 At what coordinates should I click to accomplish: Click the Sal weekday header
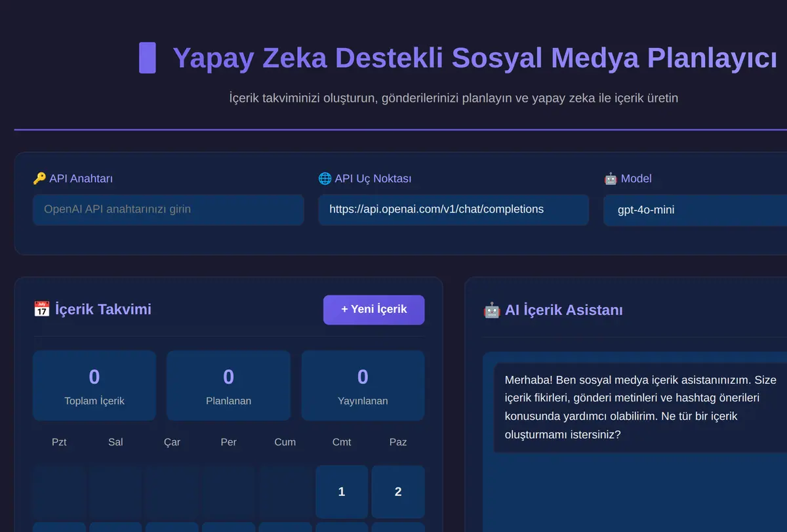115,442
